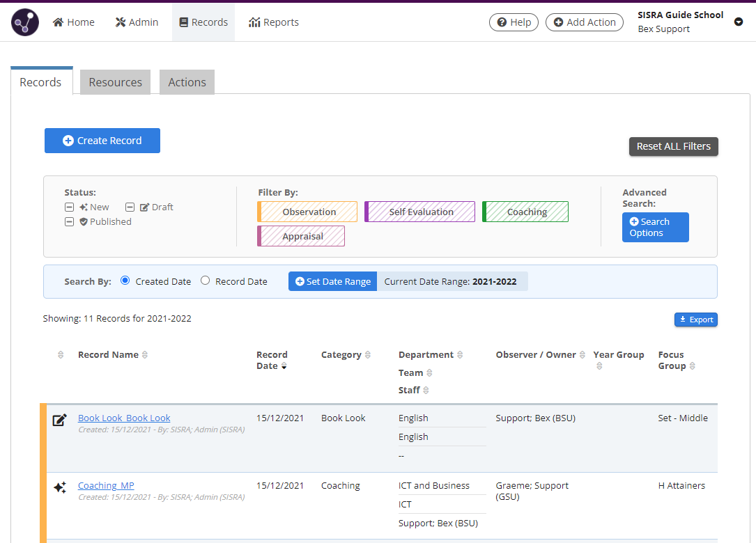Open the Coaching_MP record link
Screen dimensions: 756x543
point(105,485)
